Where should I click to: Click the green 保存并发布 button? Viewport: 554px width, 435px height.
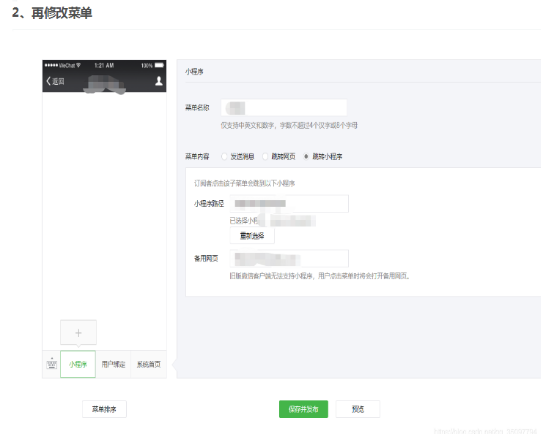303,409
